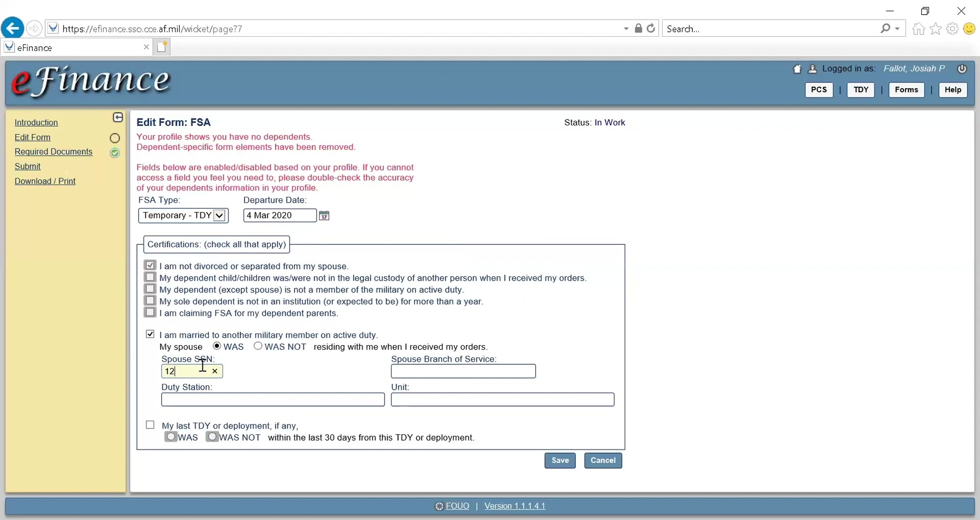Open the Help menu
Screen dimensions: 980x520
coord(953,90)
